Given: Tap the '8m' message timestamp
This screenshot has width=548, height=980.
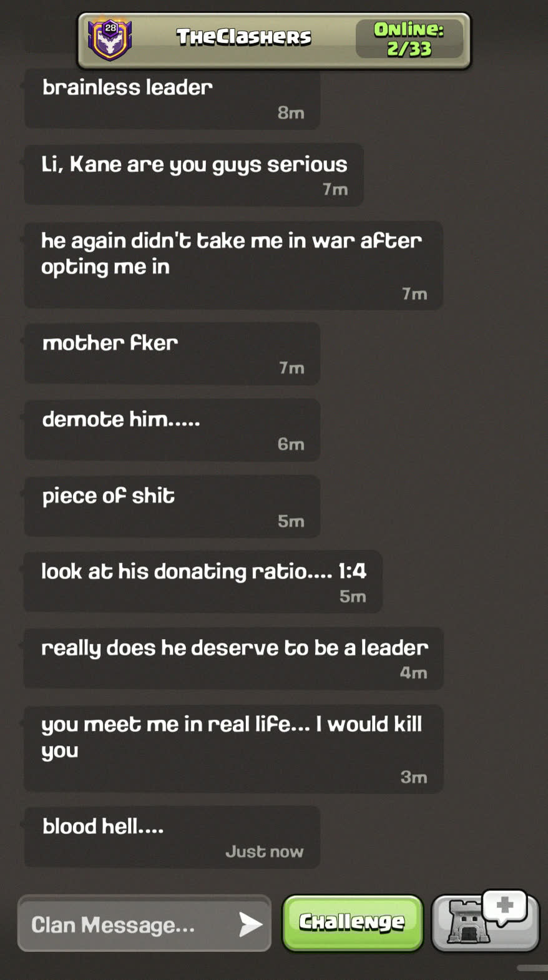Looking at the screenshot, I should (291, 113).
